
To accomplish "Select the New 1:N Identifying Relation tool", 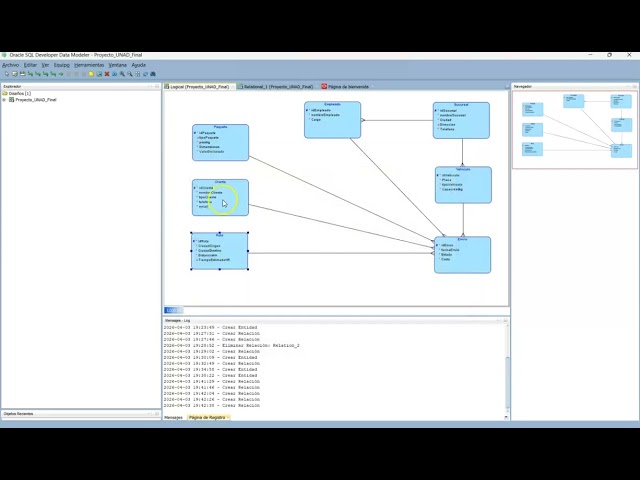I will click(46, 74).
